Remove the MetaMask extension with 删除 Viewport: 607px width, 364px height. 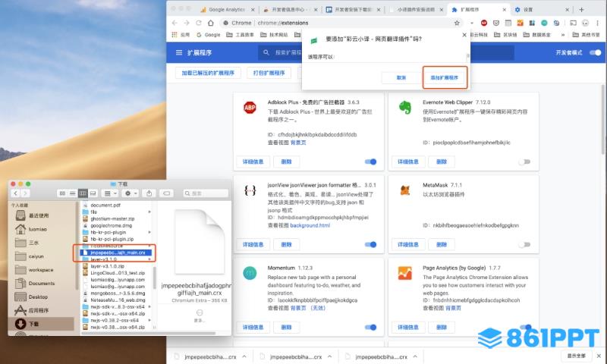442,244
